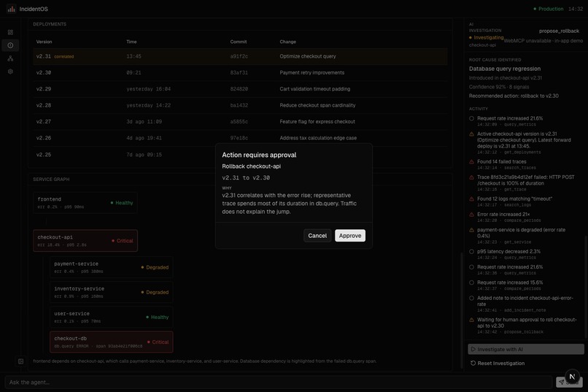
Task: Click the Optimize checkout query change
Action: coord(308,56)
